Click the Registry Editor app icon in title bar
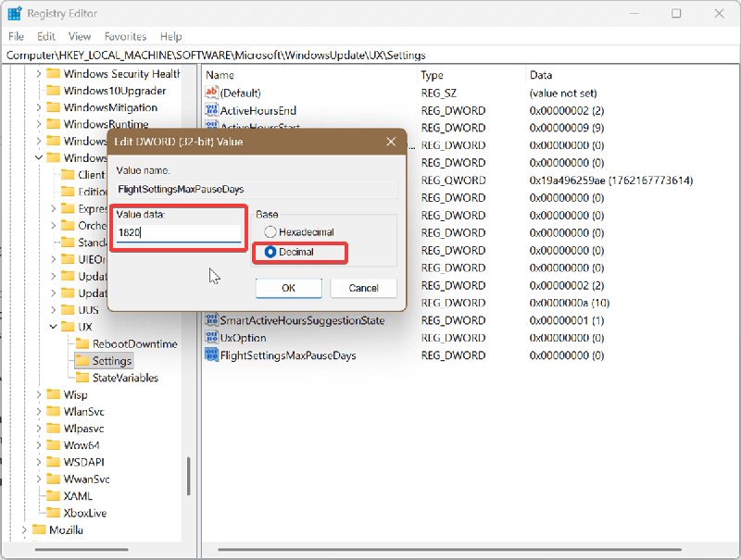 click(x=14, y=13)
